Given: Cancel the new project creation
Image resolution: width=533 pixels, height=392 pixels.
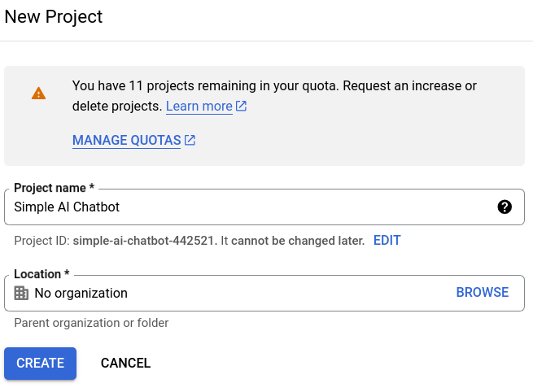Looking at the screenshot, I should pyautogui.click(x=125, y=364).
